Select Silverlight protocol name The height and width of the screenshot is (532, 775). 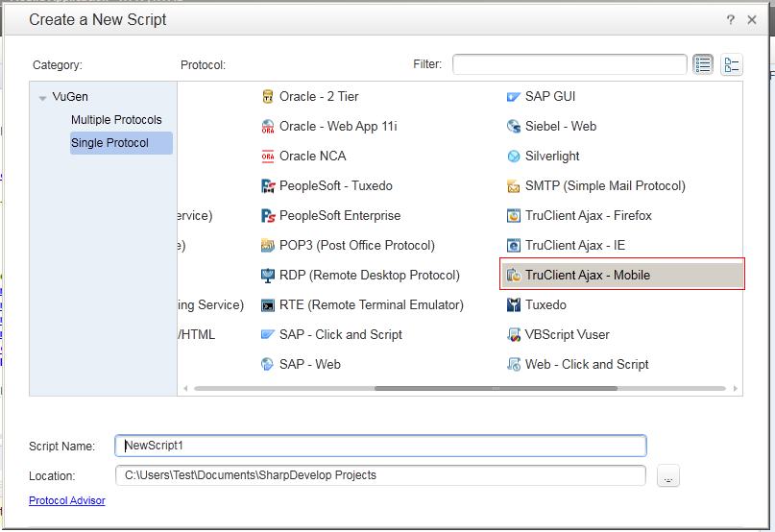[552, 157]
